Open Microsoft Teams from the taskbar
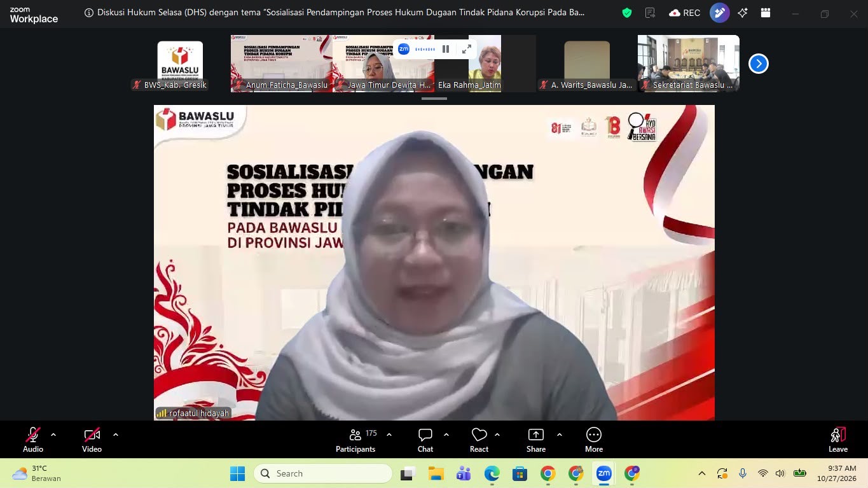The width and height of the screenshot is (868, 488). click(464, 473)
